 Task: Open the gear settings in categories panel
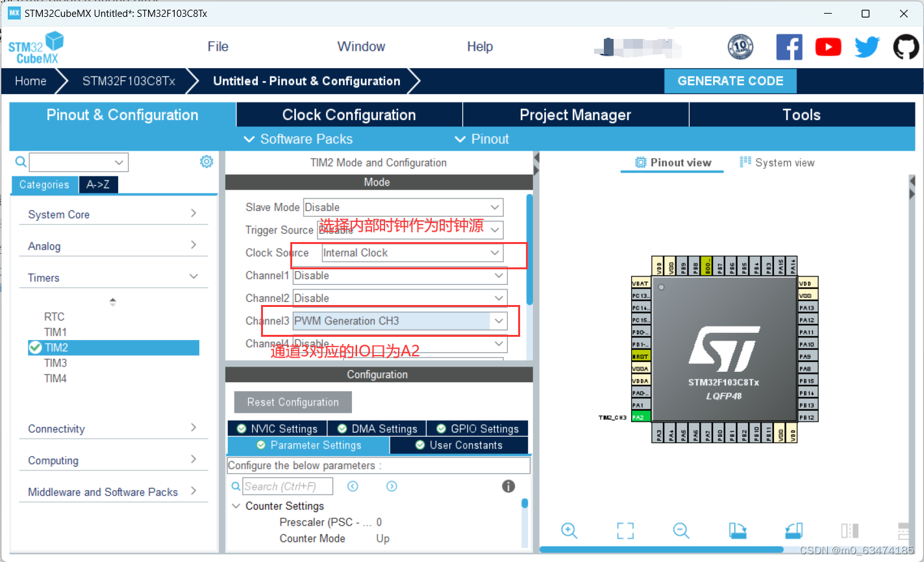pos(206,162)
